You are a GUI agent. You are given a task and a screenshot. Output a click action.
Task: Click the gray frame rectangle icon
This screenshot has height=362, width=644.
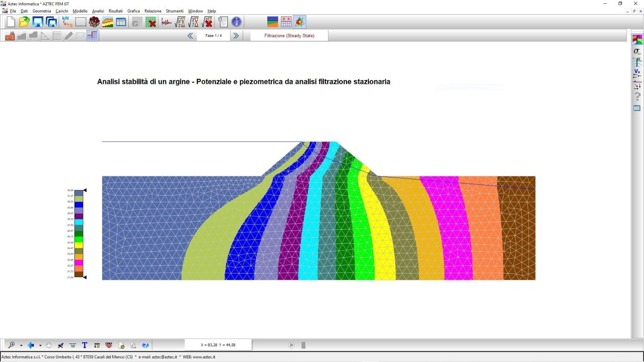(x=80, y=36)
